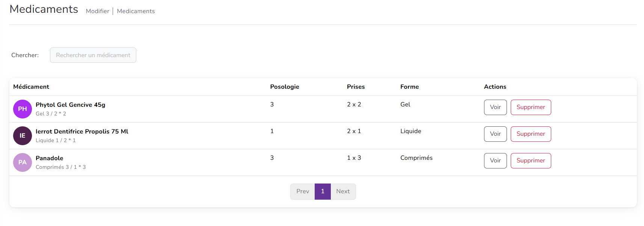Go to the Prev page
Image resolution: width=644 pixels, height=226 pixels.
pyautogui.click(x=303, y=191)
